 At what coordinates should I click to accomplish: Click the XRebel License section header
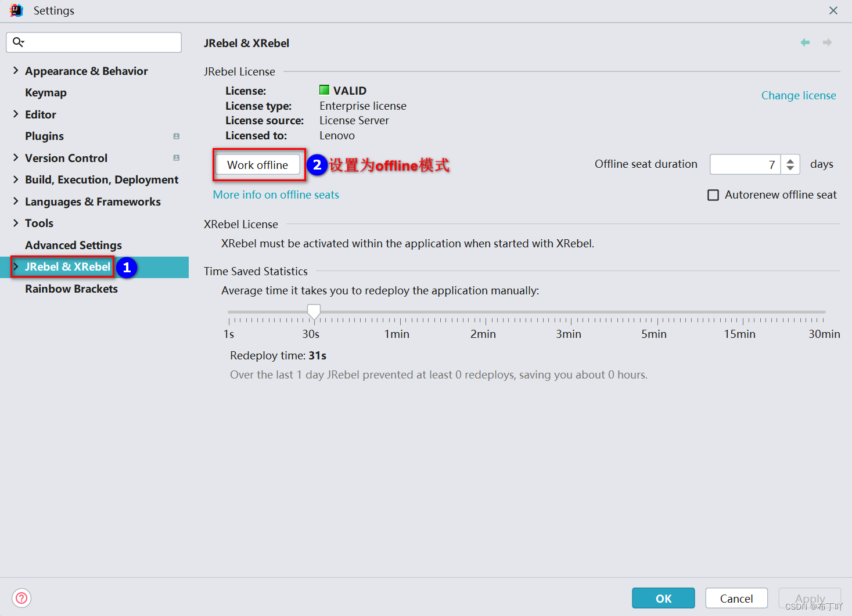240,224
